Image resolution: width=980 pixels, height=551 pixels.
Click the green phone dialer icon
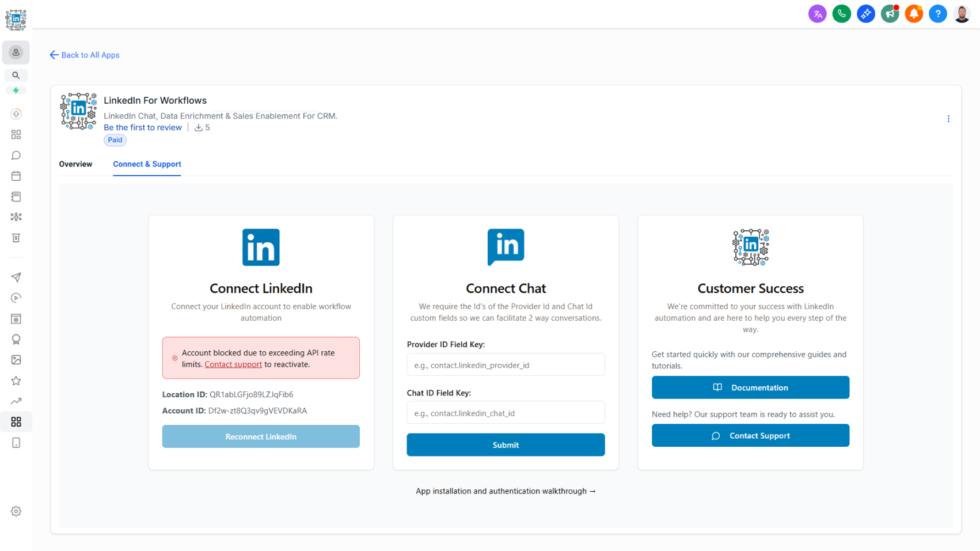click(841, 14)
